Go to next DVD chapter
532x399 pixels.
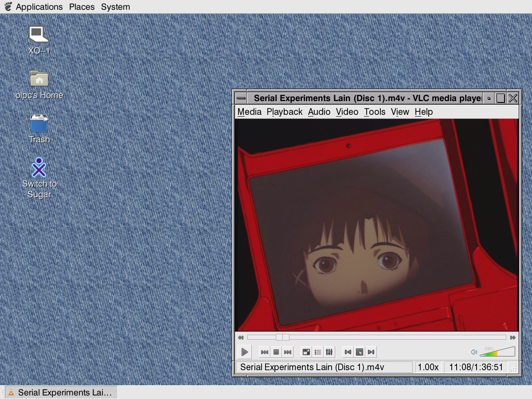coord(372,352)
